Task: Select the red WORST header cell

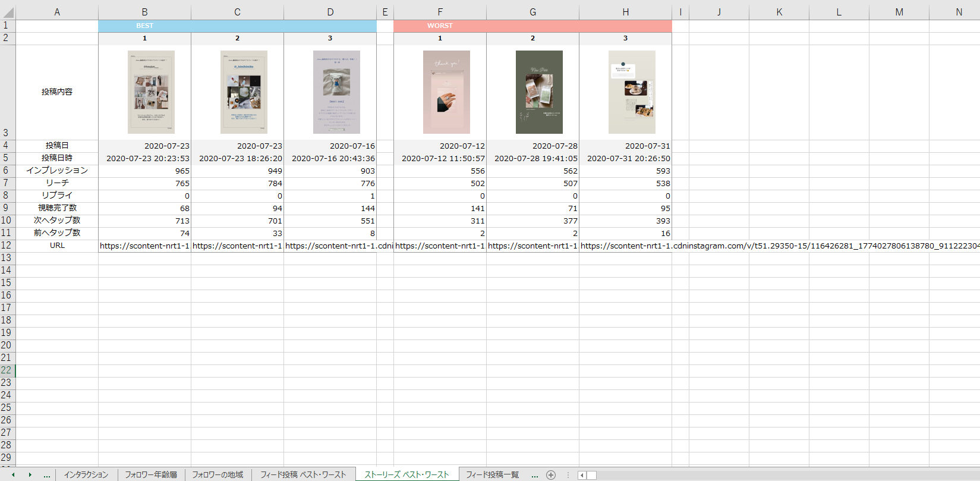Action: coord(532,26)
